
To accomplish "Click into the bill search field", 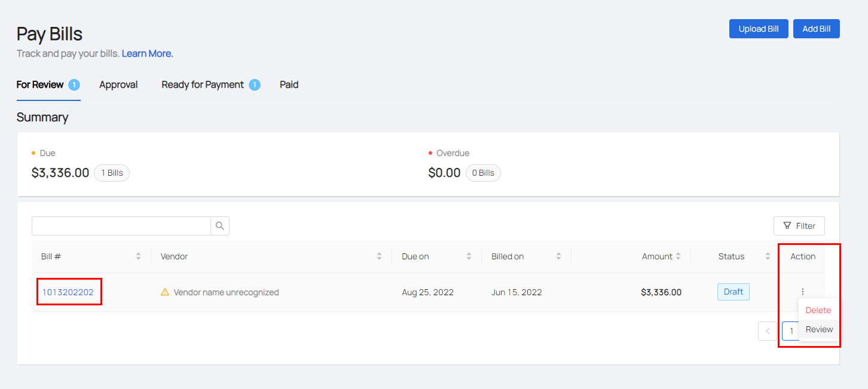I will tap(121, 226).
